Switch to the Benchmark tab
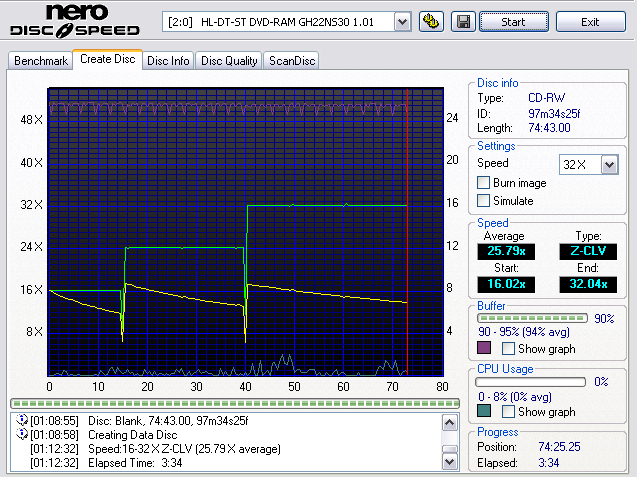Image resolution: width=637 pixels, height=477 pixels. (41, 61)
